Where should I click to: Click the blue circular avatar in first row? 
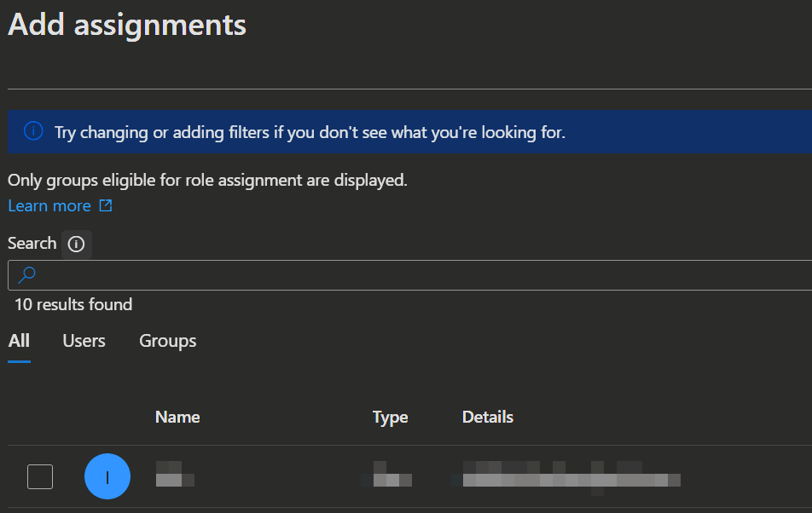click(107, 477)
